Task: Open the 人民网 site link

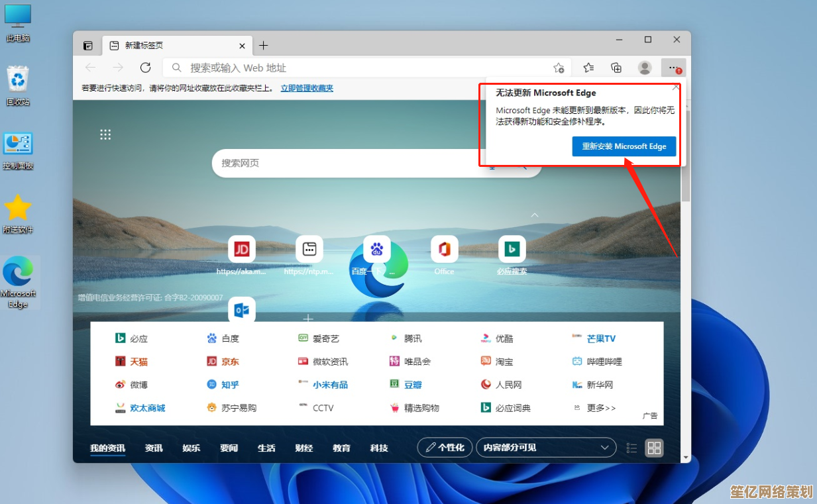Action: [502, 385]
